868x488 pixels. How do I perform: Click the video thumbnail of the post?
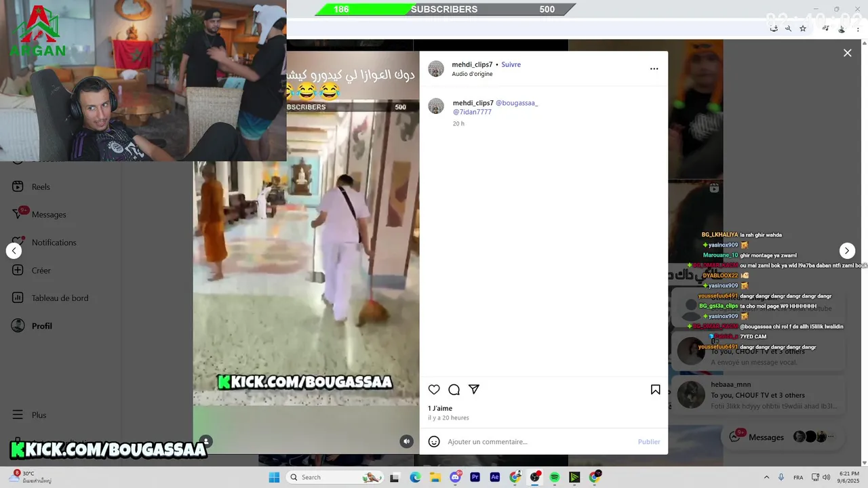tap(306, 253)
